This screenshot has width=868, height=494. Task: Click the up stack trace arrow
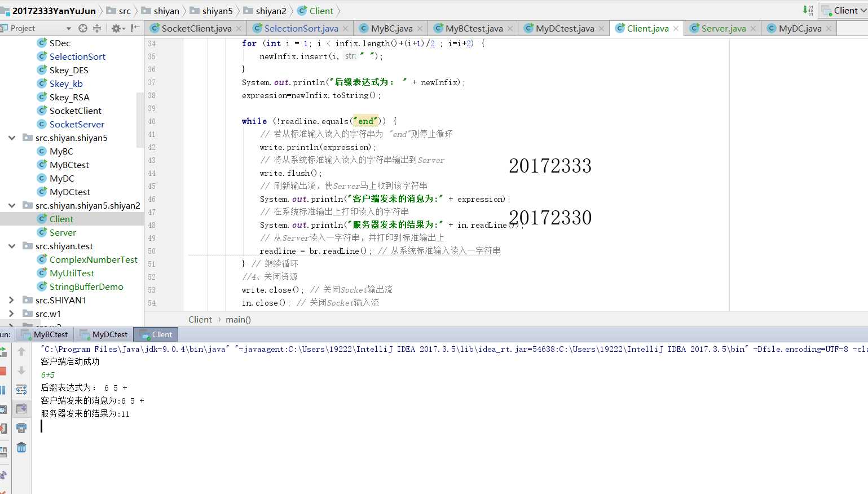(x=21, y=351)
